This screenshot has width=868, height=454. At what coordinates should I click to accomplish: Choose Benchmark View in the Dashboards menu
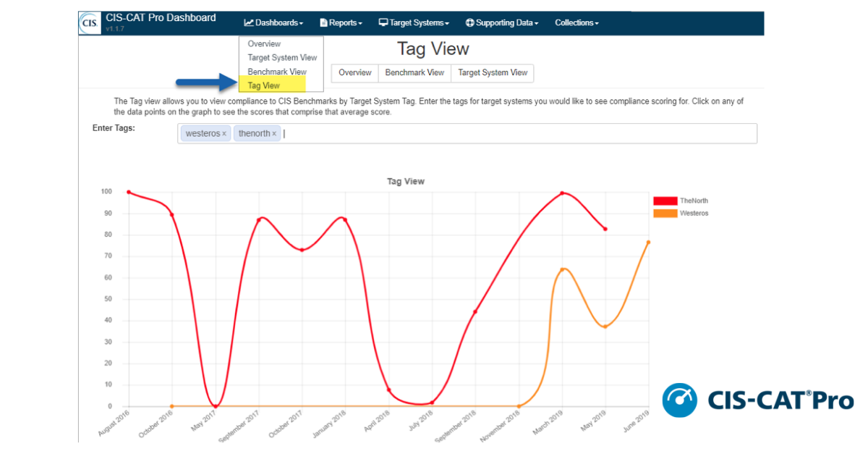click(276, 72)
